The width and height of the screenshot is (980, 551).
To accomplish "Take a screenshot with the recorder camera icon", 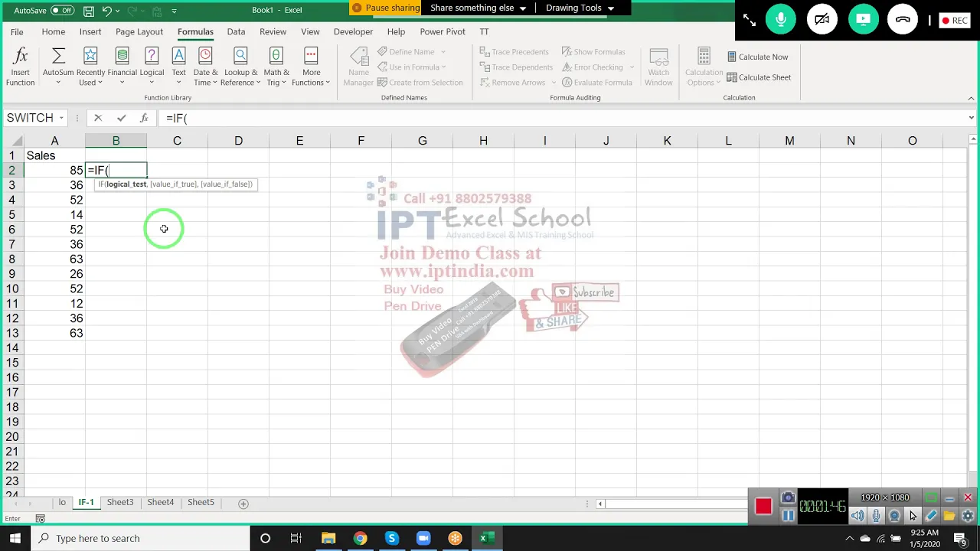I will 788,498.
